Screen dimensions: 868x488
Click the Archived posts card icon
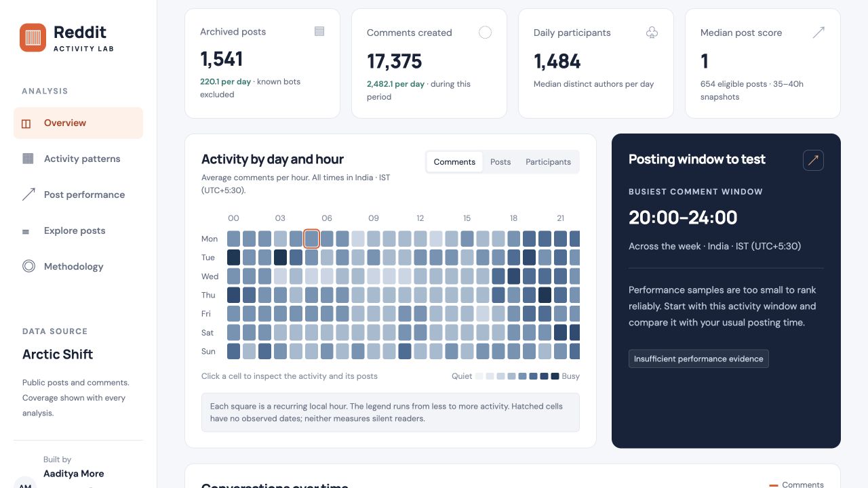click(x=319, y=31)
